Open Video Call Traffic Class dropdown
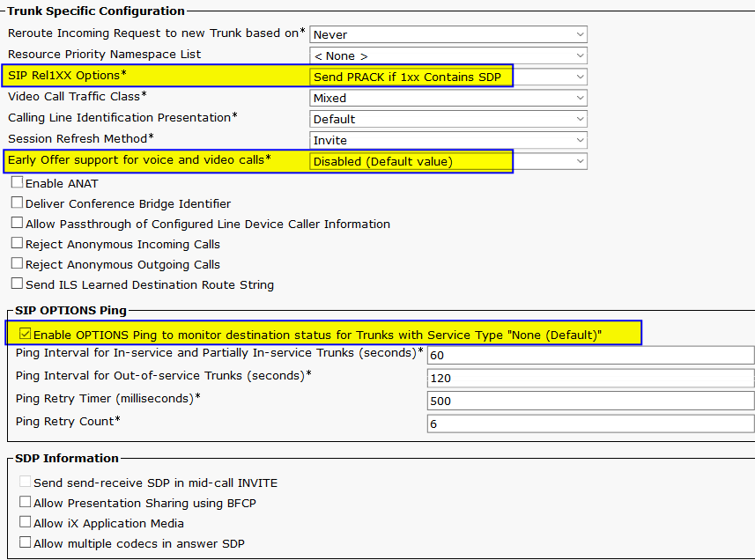 [448, 98]
